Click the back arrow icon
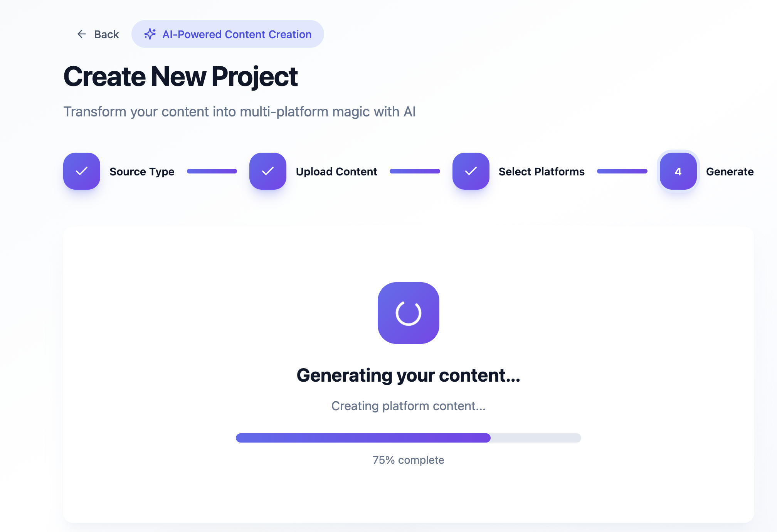Screen dimensions: 777x532 [82, 34]
